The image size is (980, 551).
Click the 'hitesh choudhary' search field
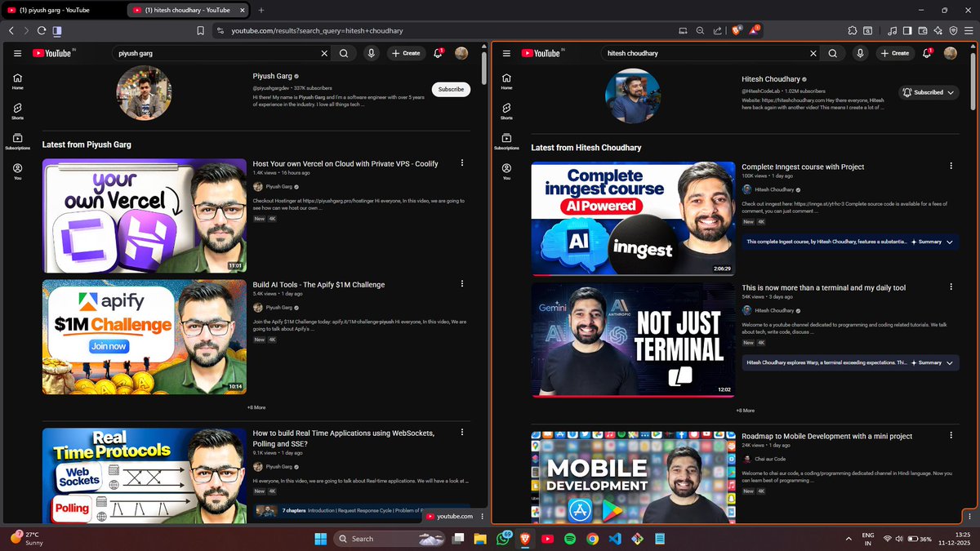click(x=705, y=53)
